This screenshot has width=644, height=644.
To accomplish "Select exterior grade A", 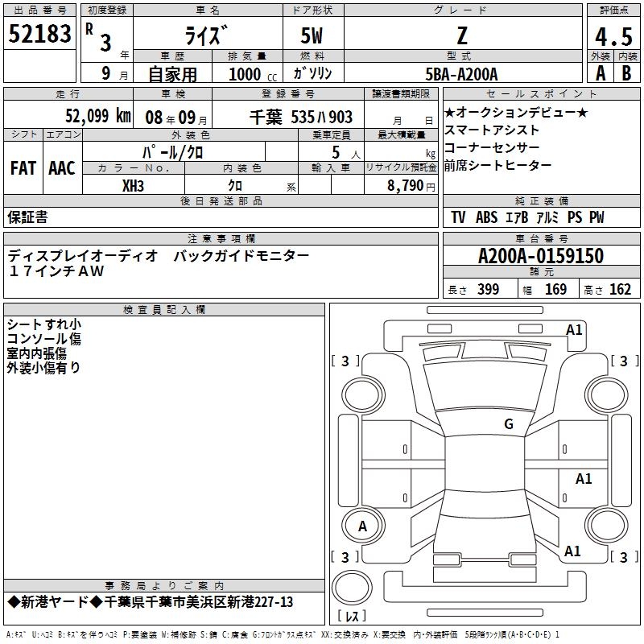I will tap(601, 73).
